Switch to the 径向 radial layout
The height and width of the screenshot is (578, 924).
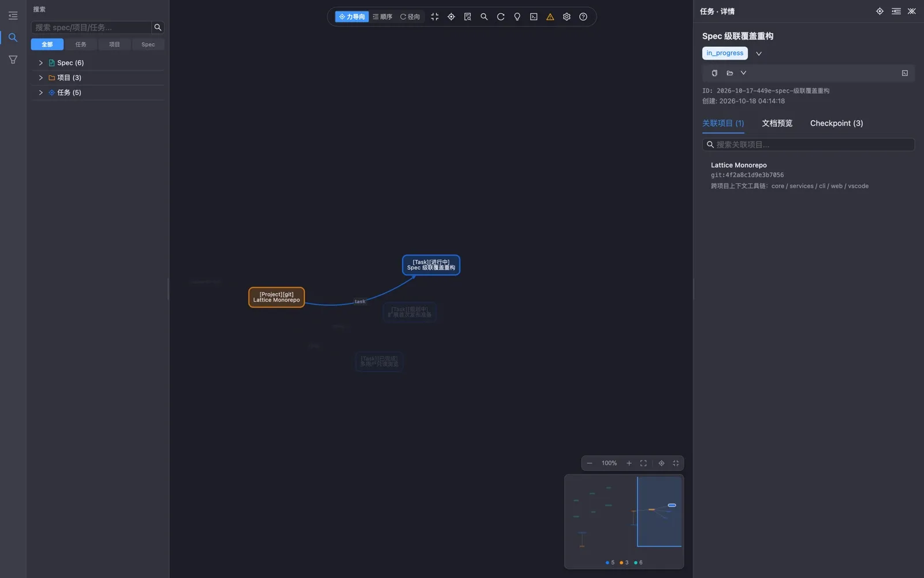[410, 17]
